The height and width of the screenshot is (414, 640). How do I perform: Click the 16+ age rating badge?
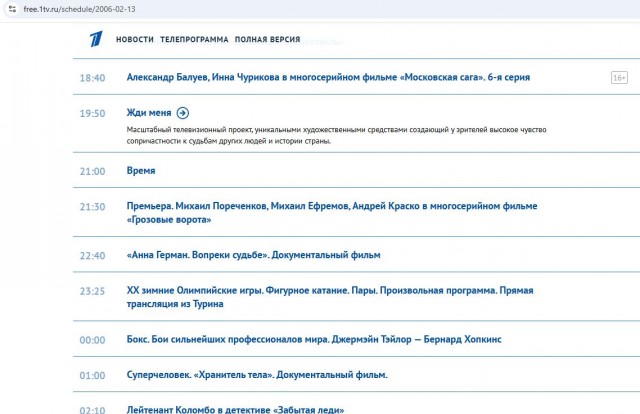coord(619,77)
